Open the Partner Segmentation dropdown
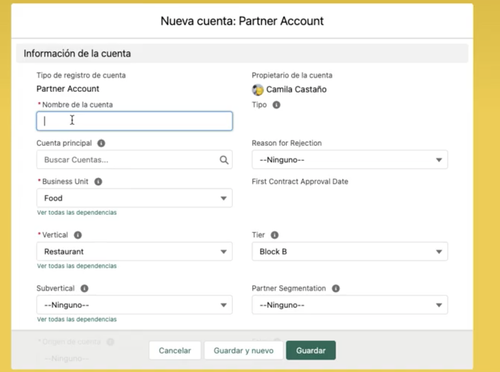 [350, 305]
